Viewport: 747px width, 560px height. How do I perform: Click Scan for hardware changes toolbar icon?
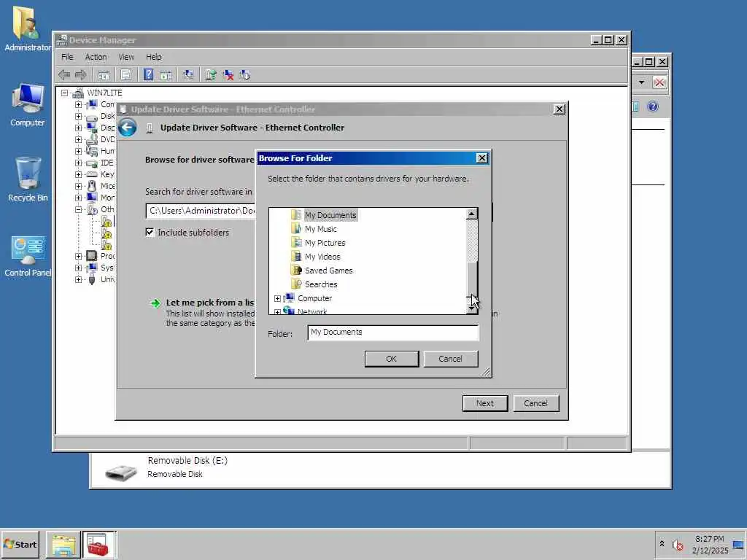click(189, 75)
